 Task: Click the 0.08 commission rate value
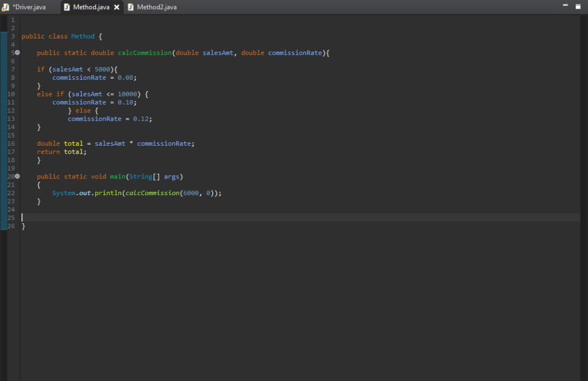125,77
